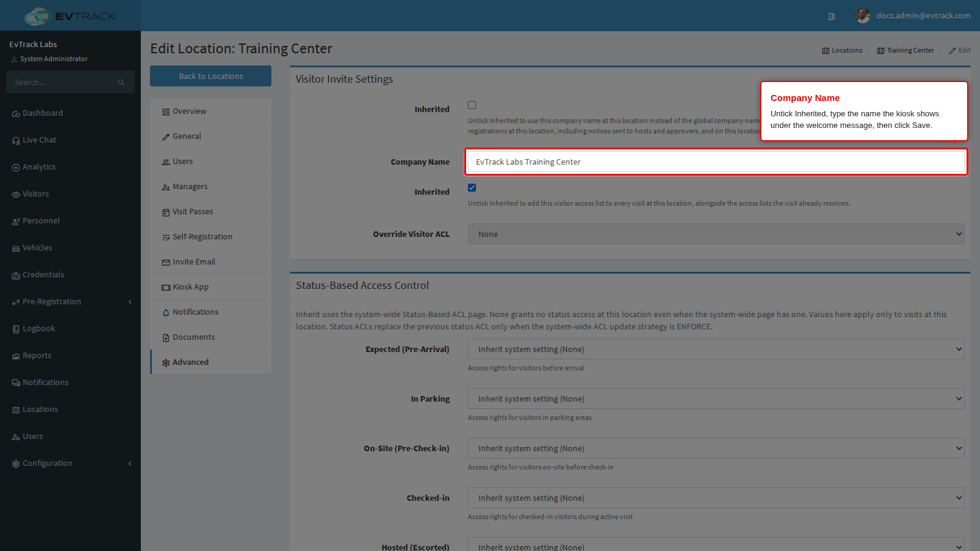980x551 pixels.
Task: Click the Kiosk App icon in location menu
Action: (x=166, y=288)
